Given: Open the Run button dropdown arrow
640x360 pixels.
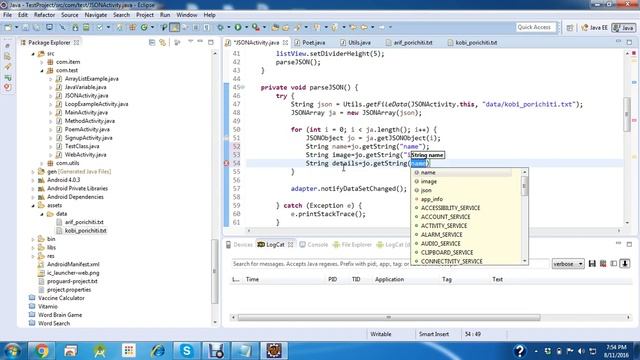Looking at the screenshot, I should pyautogui.click(x=246, y=27).
